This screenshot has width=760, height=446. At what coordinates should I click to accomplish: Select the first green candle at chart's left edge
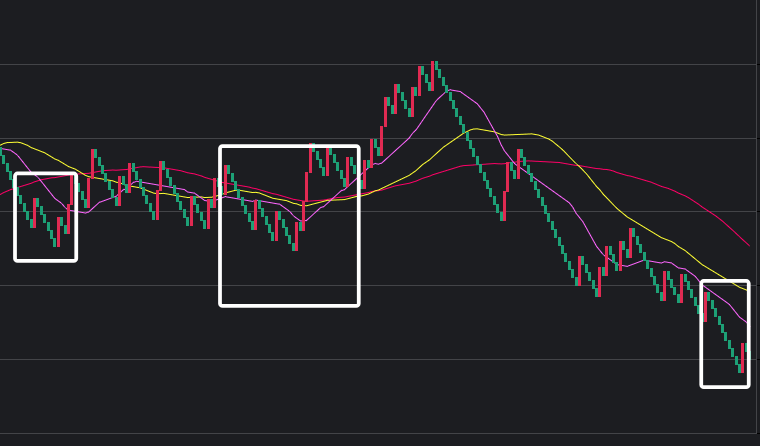[x=3, y=157]
